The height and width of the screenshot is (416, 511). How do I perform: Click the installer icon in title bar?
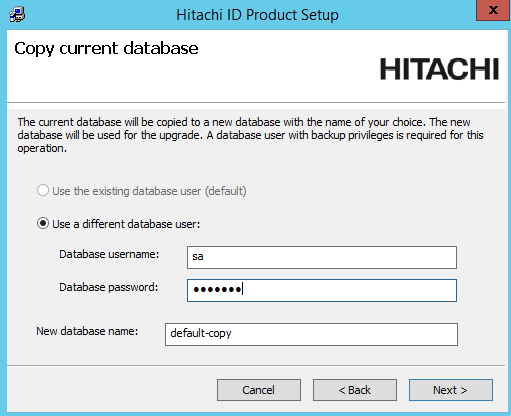pos(17,15)
